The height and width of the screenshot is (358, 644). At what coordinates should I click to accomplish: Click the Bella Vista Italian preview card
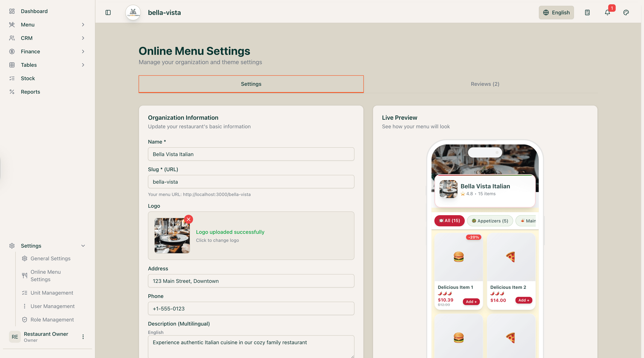pos(484,191)
